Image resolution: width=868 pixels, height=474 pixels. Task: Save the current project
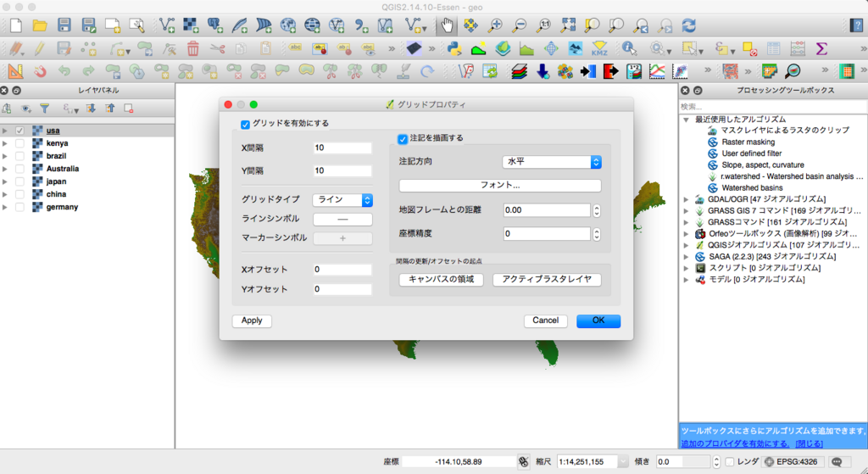[64, 25]
